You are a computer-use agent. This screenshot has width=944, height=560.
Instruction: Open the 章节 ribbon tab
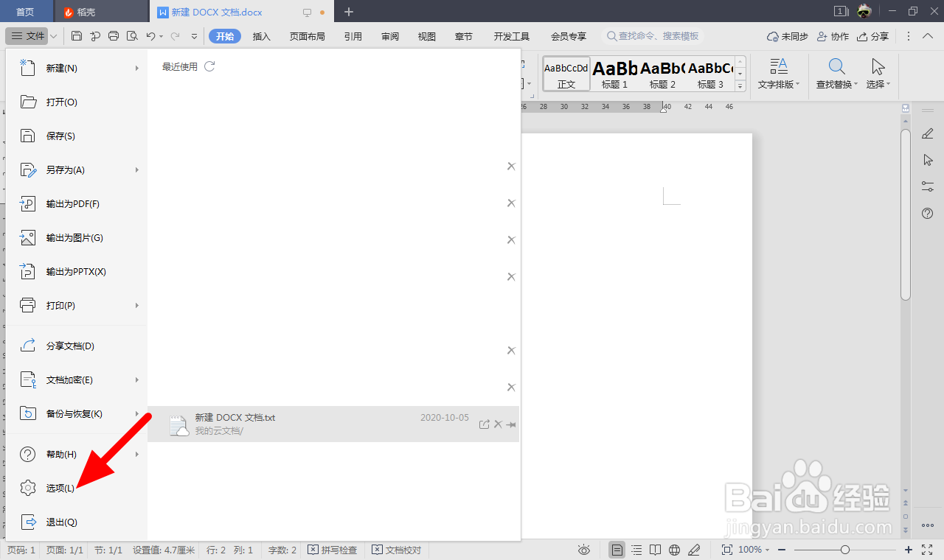(x=463, y=36)
